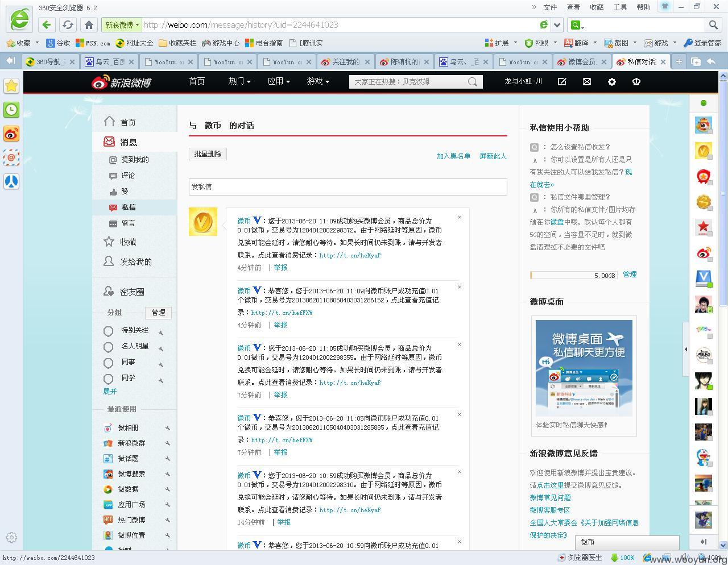Open the clock history icon in sidebar
The height and width of the screenshot is (565, 728).
[x=11, y=110]
